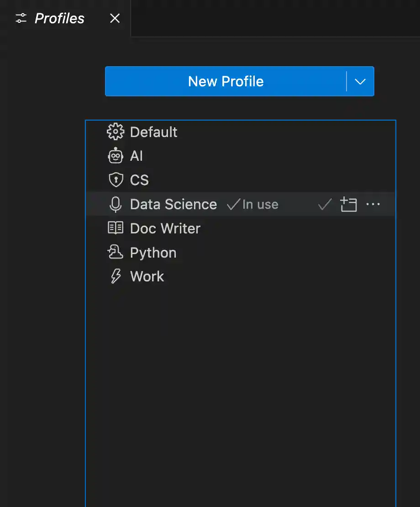The height and width of the screenshot is (507, 420).
Task: Open the New Profile dropdown chevron
Action: pyautogui.click(x=360, y=81)
